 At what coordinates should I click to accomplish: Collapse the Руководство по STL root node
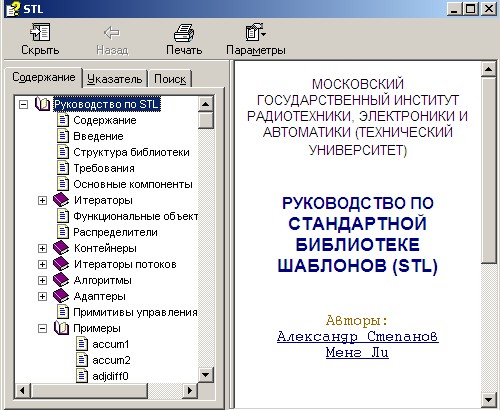[x=23, y=104]
